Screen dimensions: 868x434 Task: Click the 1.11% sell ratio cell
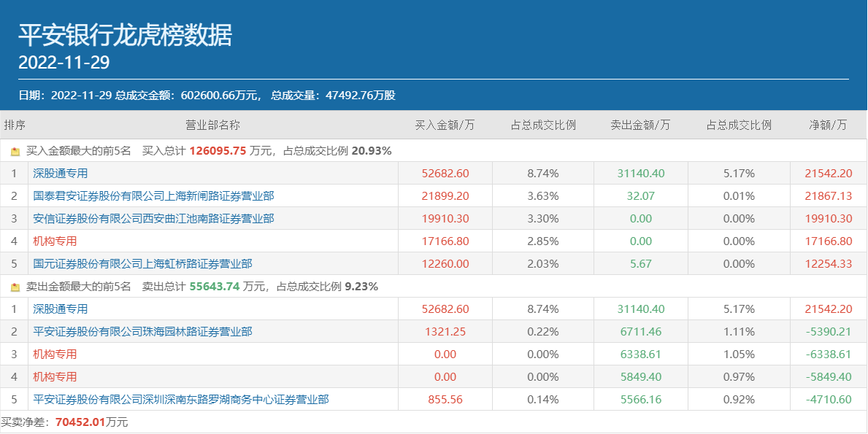(x=739, y=332)
